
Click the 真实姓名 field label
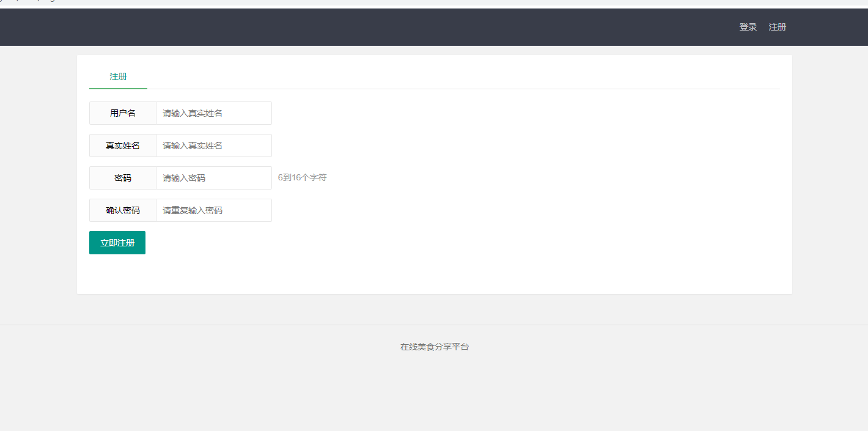click(x=123, y=146)
